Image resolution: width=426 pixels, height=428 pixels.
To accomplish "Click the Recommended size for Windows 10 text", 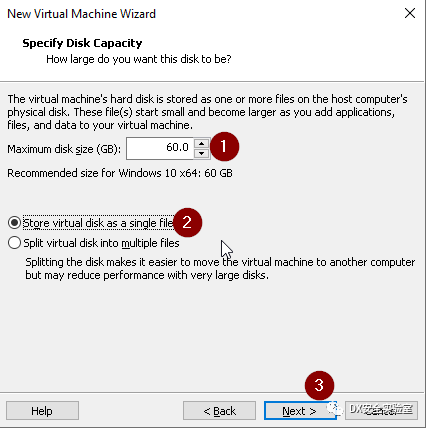I will click(120, 173).
